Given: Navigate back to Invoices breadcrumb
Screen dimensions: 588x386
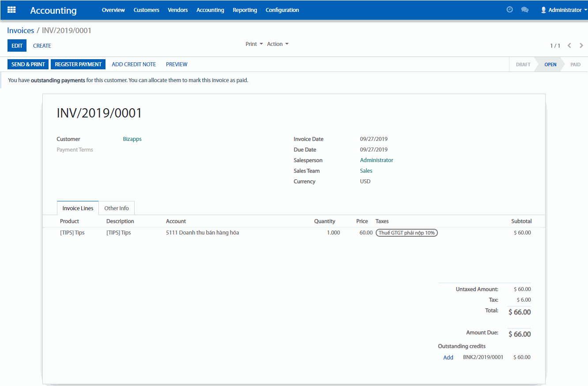Looking at the screenshot, I should (x=20, y=30).
